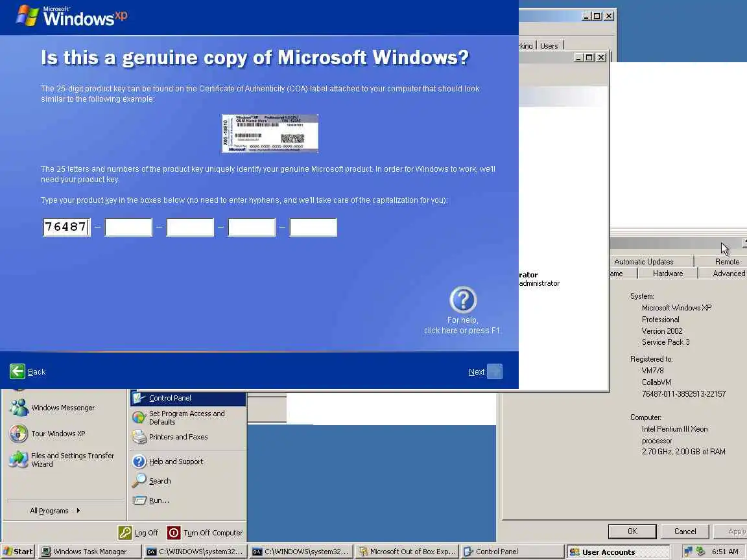747x560 pixels.
Task: Select the Remote tab in System Properties
Action: (721, 261)
